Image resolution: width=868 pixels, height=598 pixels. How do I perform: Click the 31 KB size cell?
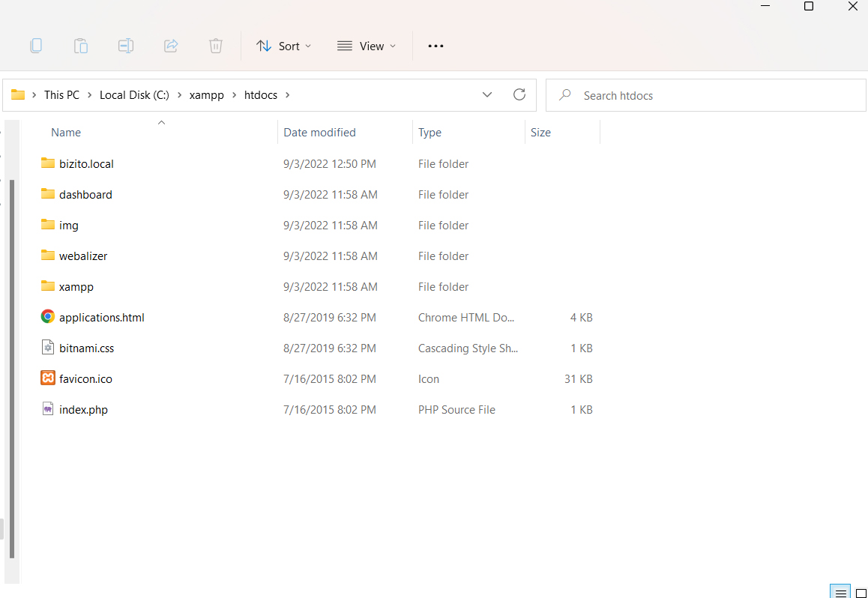pos(578,379)
